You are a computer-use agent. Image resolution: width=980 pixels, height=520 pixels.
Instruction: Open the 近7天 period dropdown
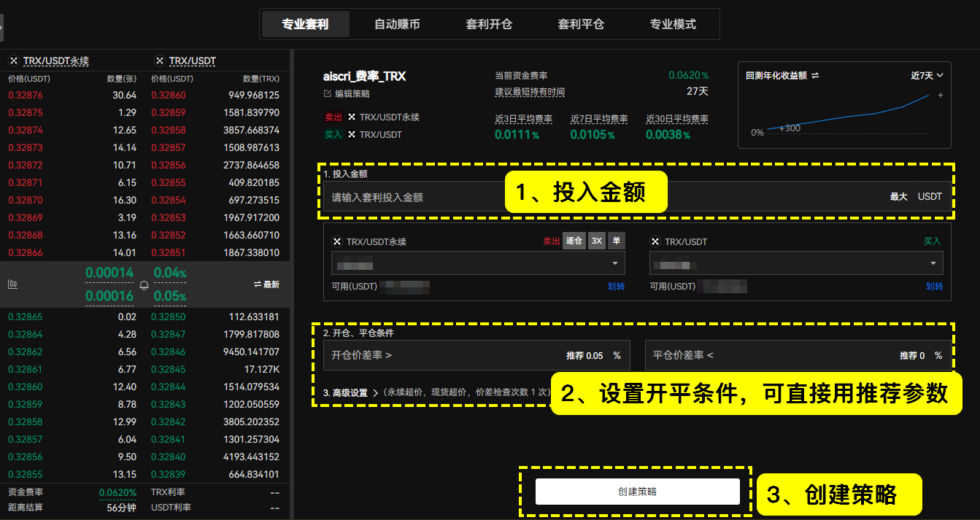click(x=927, y=75)
